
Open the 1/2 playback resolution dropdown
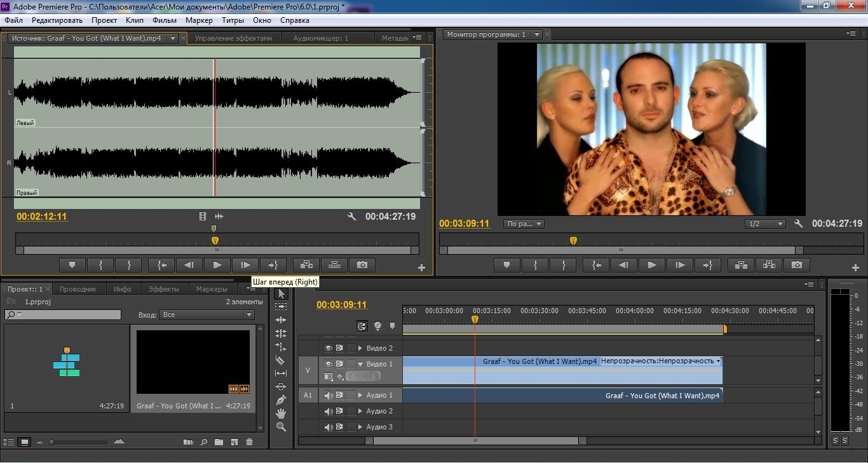tap(765, 224)
